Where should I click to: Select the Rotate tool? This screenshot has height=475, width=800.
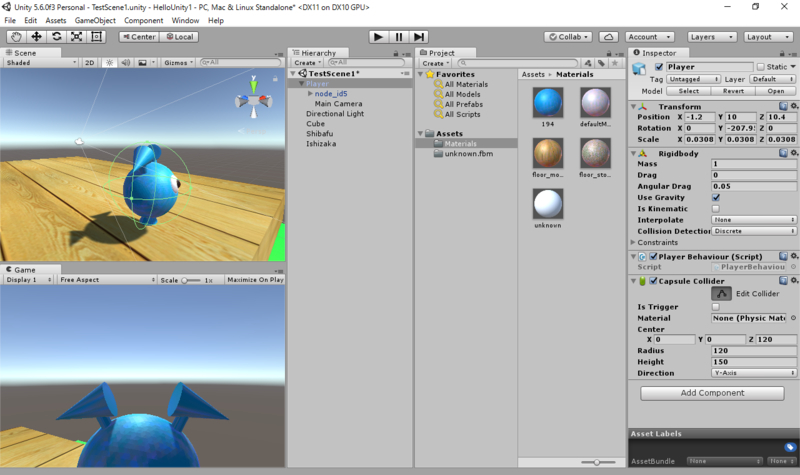[x=57, y=37]
